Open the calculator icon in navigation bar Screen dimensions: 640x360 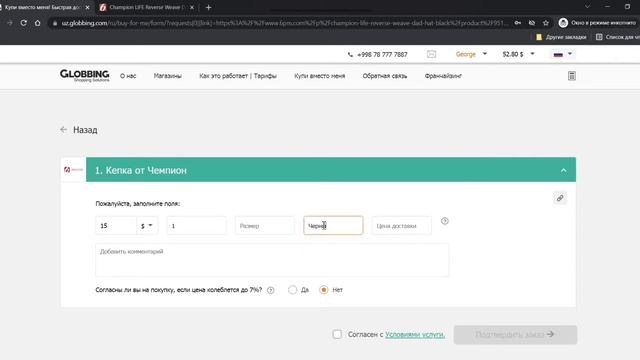[571, 76]
